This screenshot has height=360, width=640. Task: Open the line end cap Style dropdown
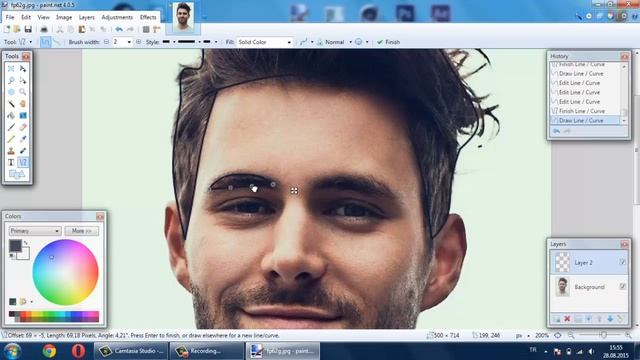[x=210, y=42]
